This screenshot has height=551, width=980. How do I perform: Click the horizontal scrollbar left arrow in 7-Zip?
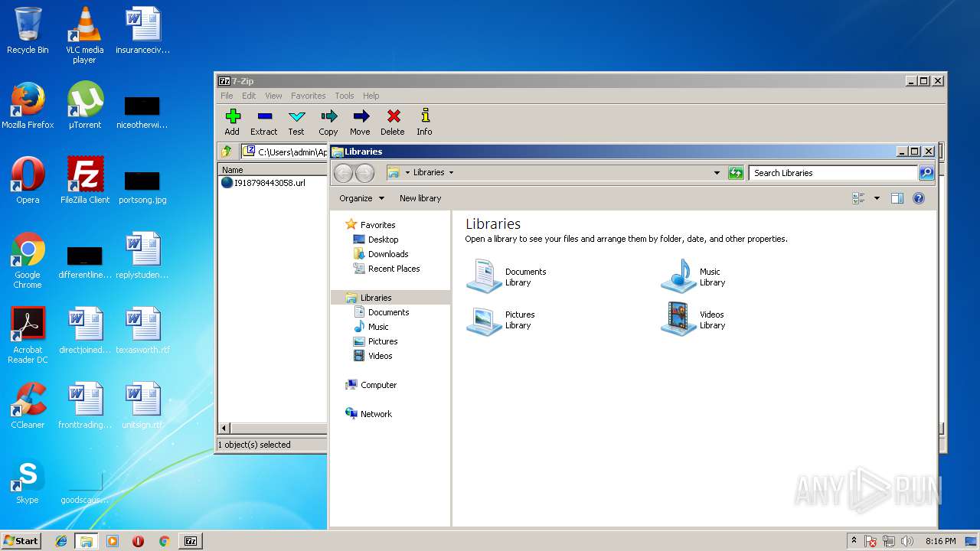click(224, 429)
